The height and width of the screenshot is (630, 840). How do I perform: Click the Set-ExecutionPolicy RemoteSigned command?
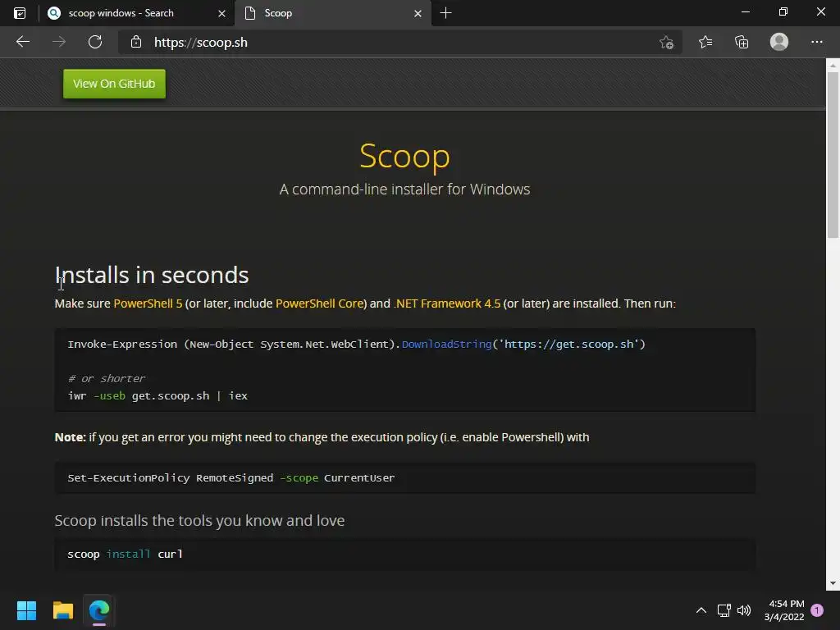(x=231, y=478)
